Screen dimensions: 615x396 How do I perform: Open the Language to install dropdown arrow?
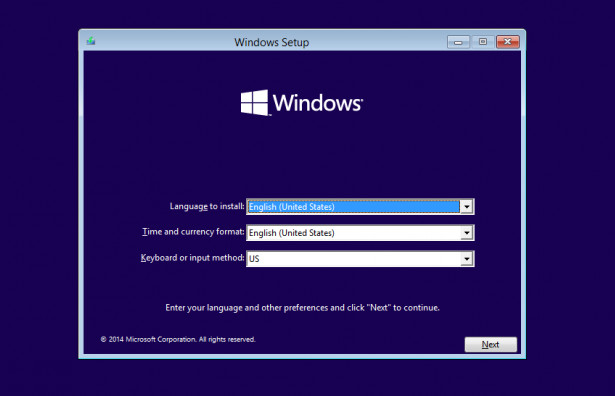pyautogui.click(x=466, y=207)
